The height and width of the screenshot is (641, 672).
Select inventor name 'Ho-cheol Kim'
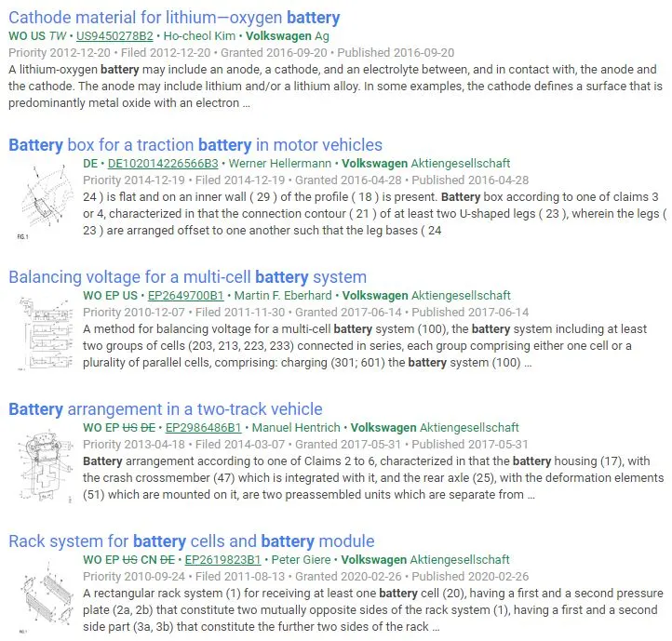click(x=199, y=36)
